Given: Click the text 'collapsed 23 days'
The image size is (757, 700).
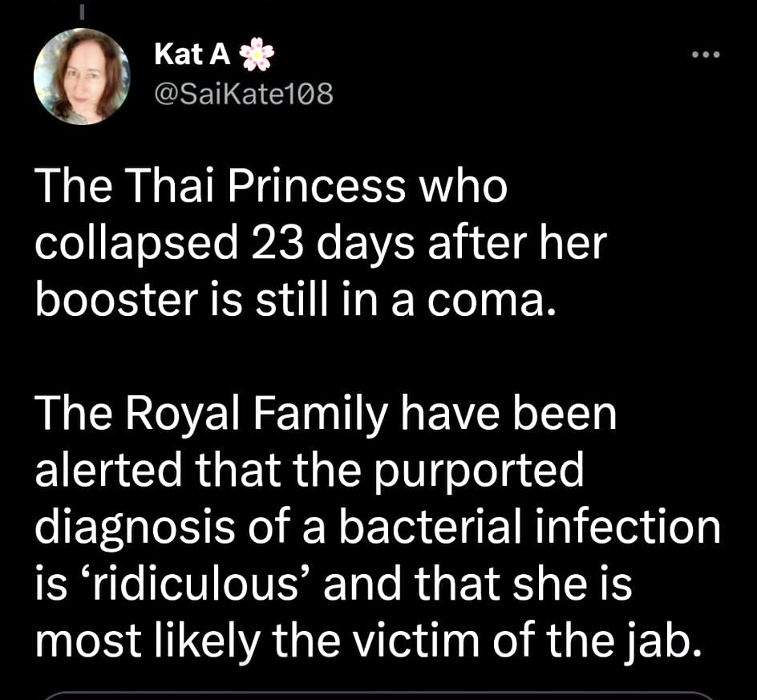Looking at the screenshot, I should [169, 245].
